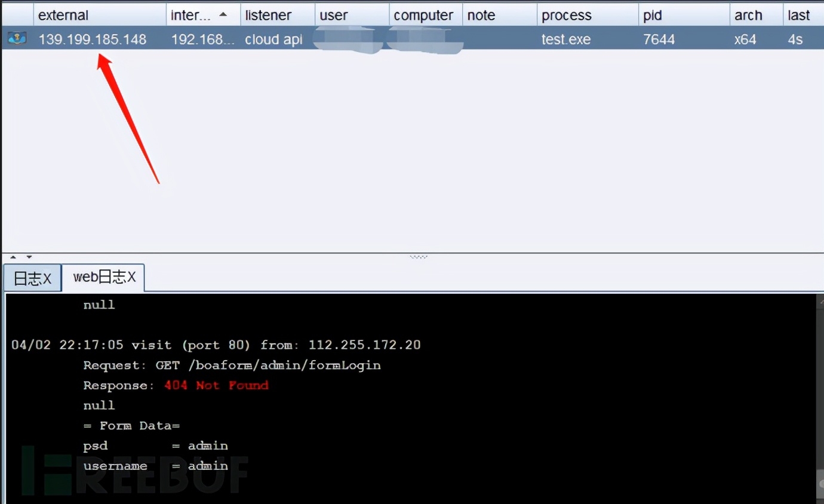Select the cloud api listener cell

coord(273,39)
